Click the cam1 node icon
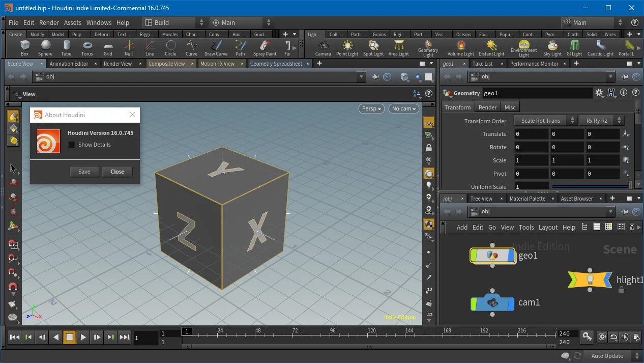This screenshot has width=644, height=363. click(x=492, y=302)
